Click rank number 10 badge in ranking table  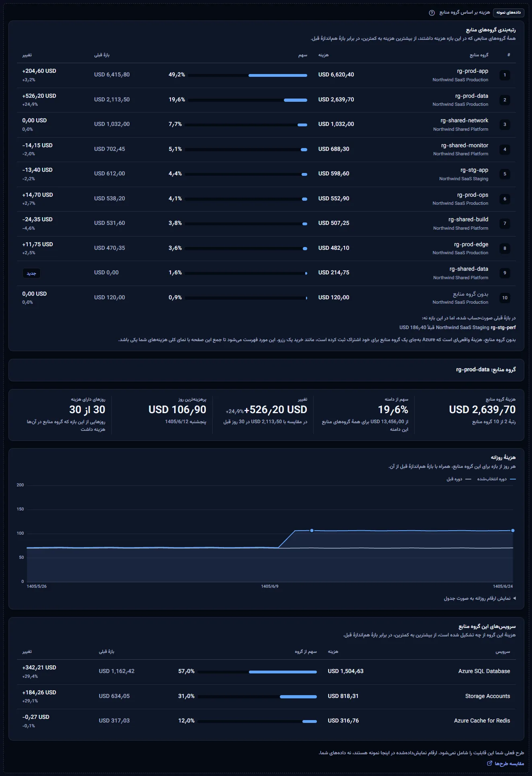505,298
